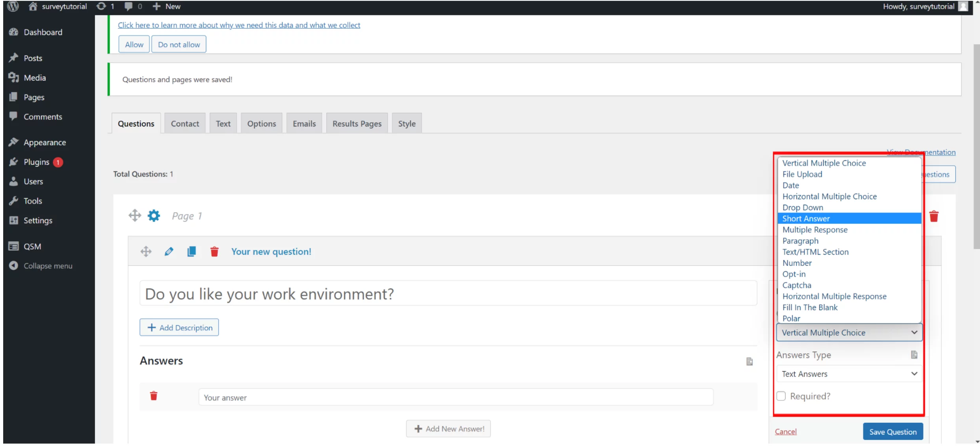Image resolution: width=980 pixels, height=446 pixels.
Task: Delete Page 1 with red trash icon
Action: pyautogui.click(x=934, y=216)
